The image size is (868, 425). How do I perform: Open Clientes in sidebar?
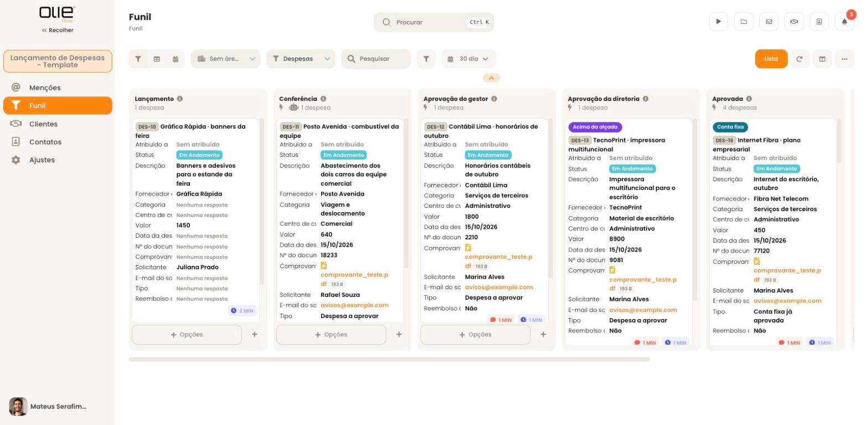(x=58, y=124)
